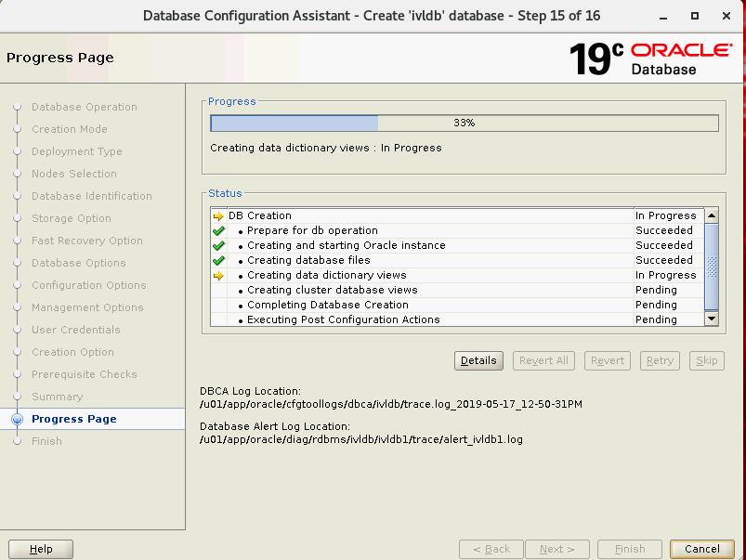Click the Progress Page step bullet icon

click(17, 420)
